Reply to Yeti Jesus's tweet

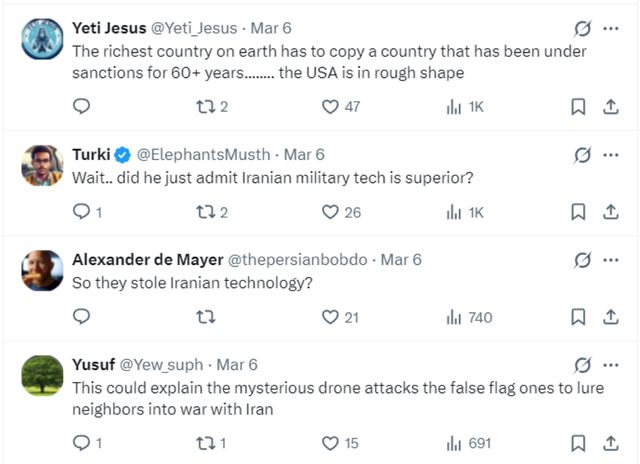tap(82, 106)
